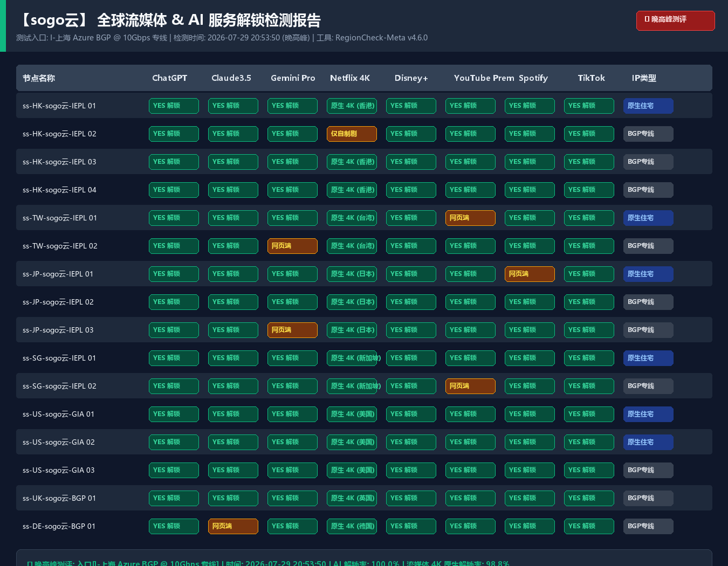The image size is (728, 566).
Task: Select node ss-TW-sogo云-IEPL 01
Action: click(x=60, y=218)
